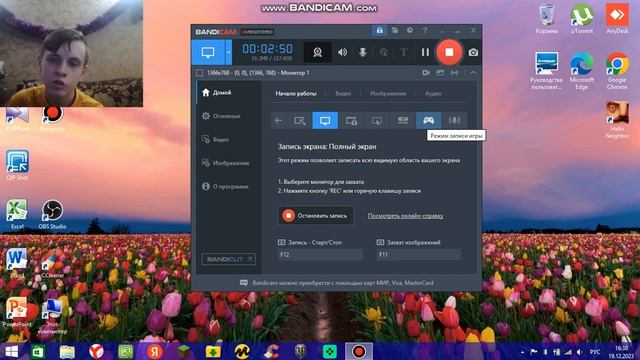
Task: Click the F11 image capture hotkey field
Action: [x=419, y=254]
